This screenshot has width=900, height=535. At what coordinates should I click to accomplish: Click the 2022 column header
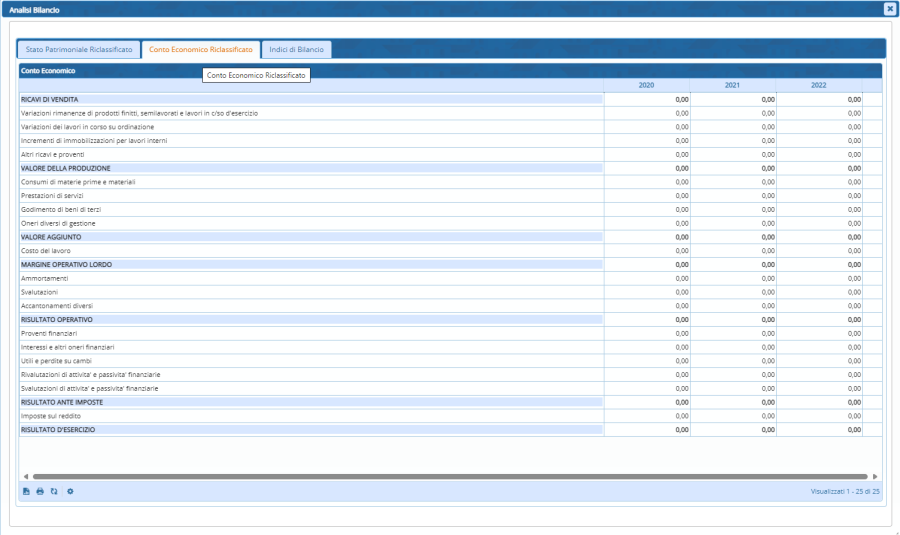coord(818,85)
